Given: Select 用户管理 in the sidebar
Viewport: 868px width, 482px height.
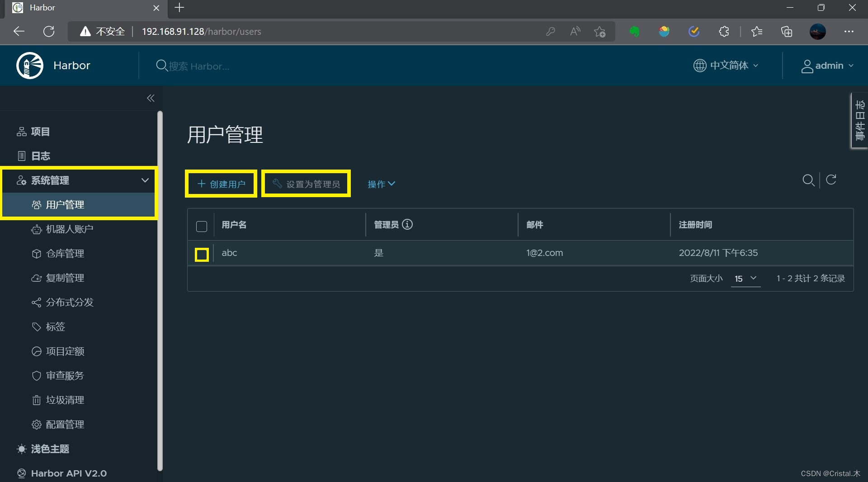Looking at the screenshot, I should (x=79, y=205).
